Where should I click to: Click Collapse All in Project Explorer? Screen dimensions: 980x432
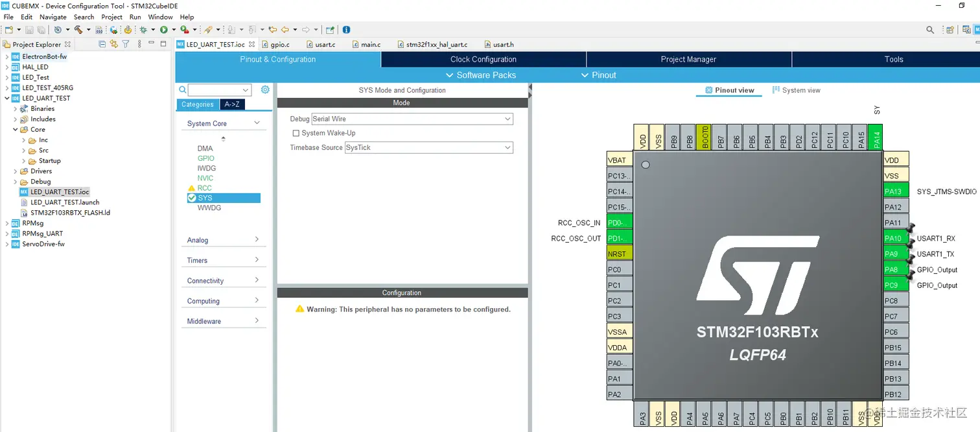tap(102, 44)
